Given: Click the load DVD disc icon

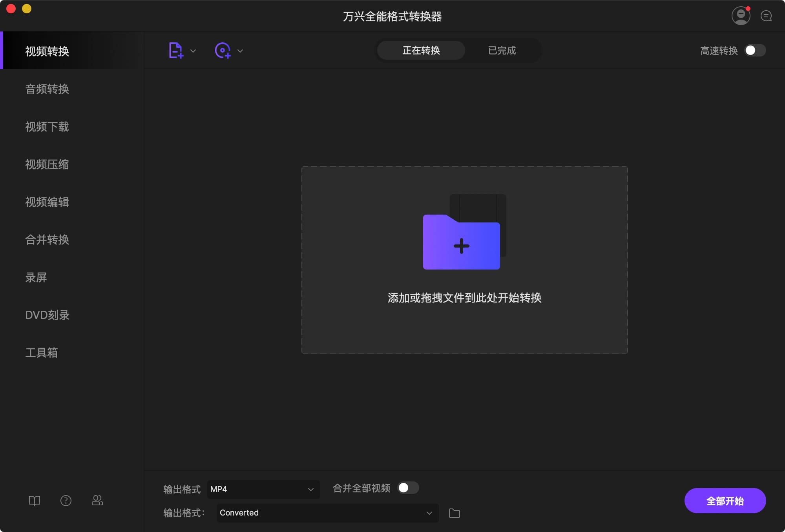Looking at the screenshot, I should 223,50.
